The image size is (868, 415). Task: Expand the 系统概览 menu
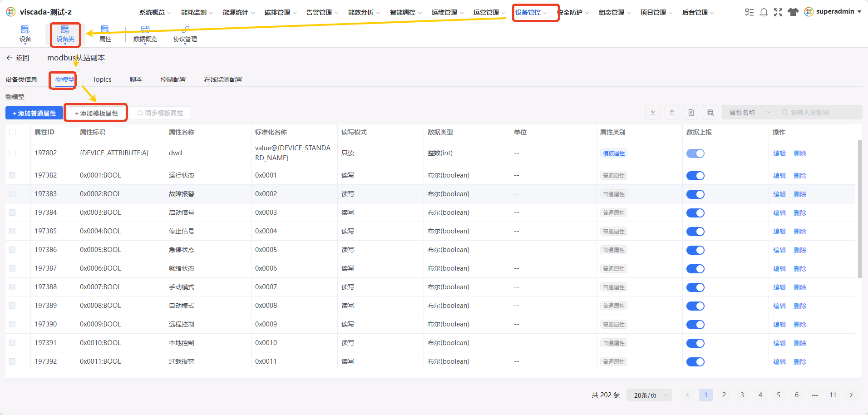click(x=155, y=12)
